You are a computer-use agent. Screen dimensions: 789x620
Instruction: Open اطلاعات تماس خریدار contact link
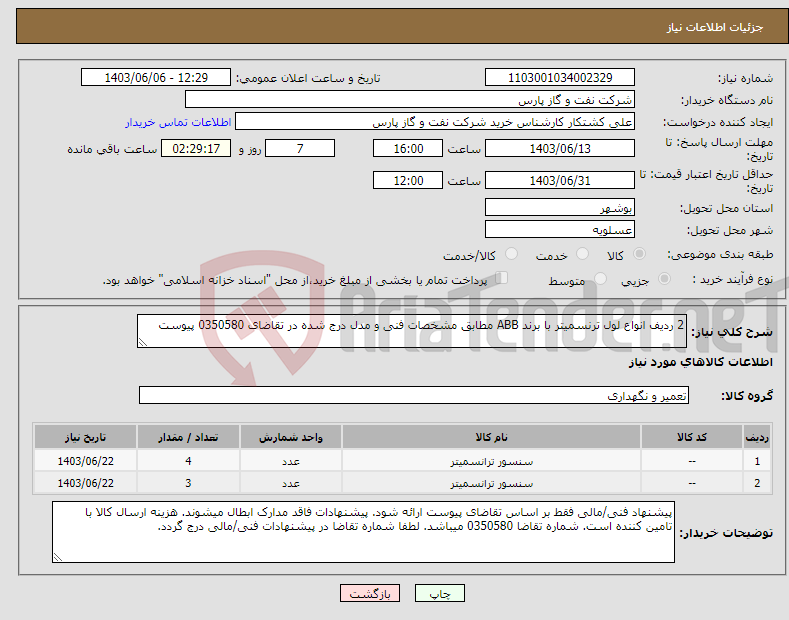pos(178,122)
